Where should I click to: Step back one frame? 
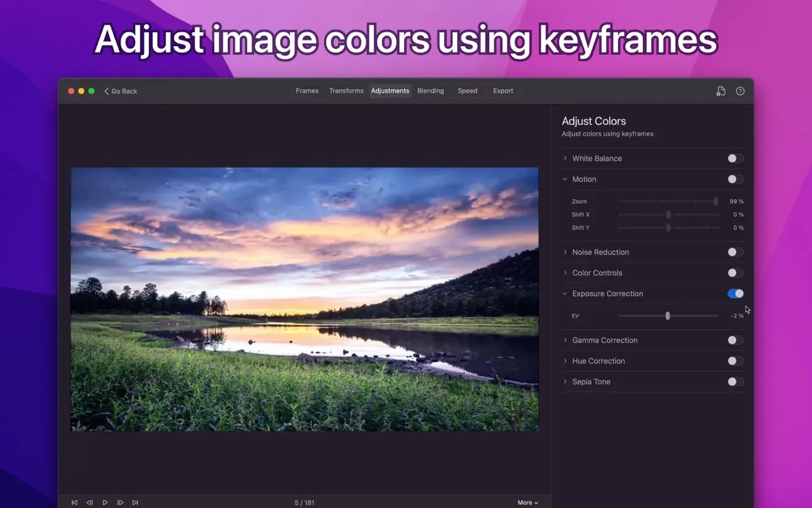click(x=90, y=502)
